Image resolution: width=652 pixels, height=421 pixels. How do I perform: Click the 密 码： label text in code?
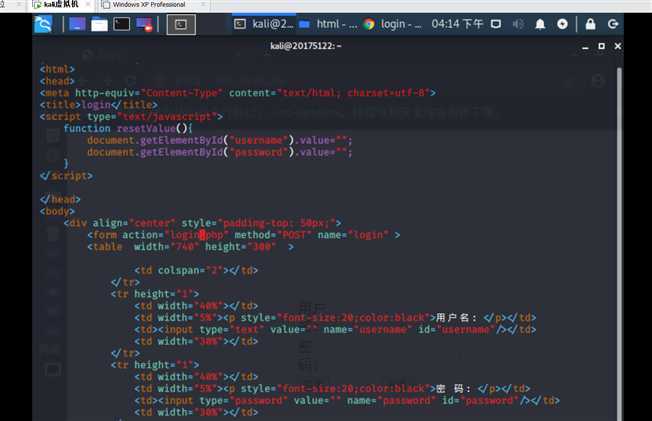pyautogui.click(x=453, y=389)
